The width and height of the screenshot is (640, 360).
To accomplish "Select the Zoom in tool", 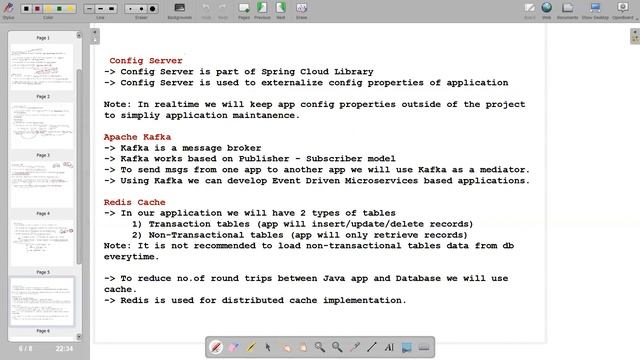I will coord(320,347).
